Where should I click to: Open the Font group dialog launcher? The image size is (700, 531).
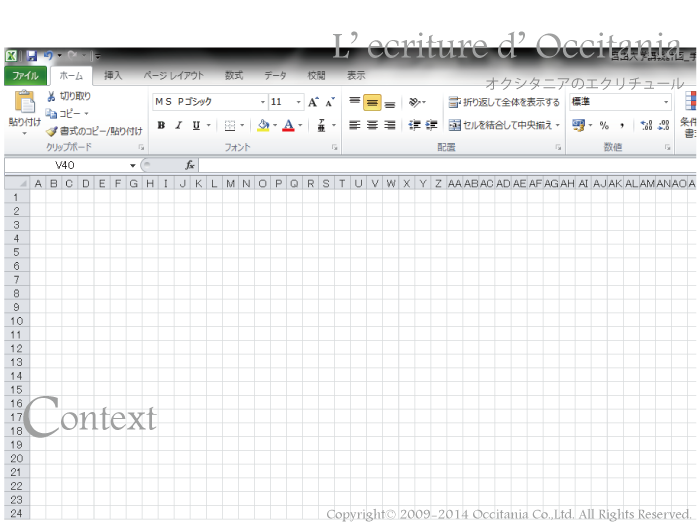click(x=334, y=147)
